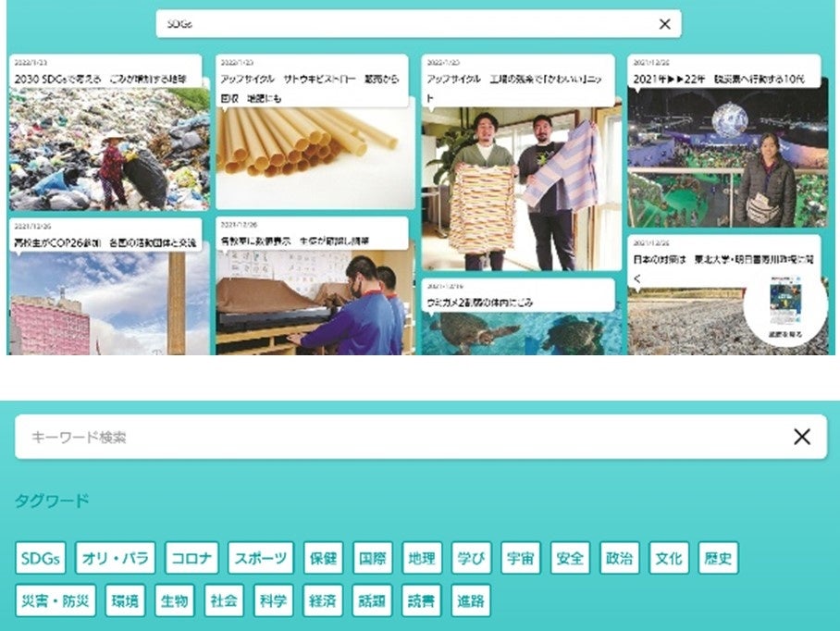
Task: Select the 社会 tag
Action: pos(223,600)
